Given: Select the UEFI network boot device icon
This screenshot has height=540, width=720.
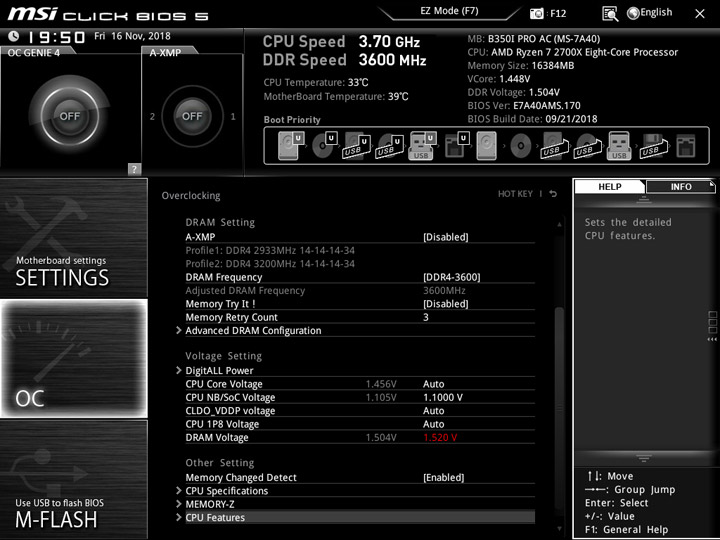Looking at the screenshot, I should coord(456,146).
